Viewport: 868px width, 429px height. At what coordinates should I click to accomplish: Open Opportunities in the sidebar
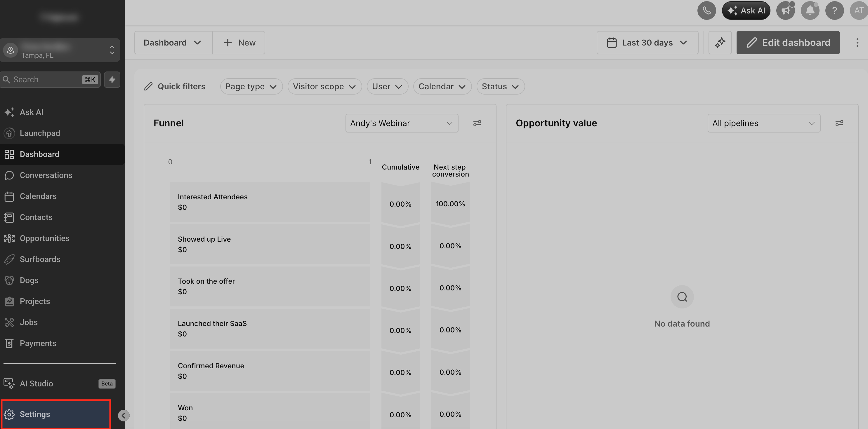pyautogui.click(x=62, y=238)
